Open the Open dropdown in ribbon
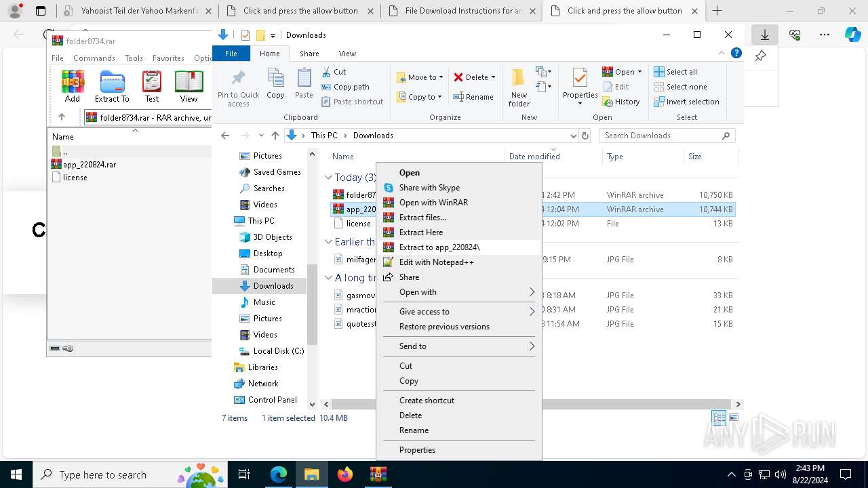This screenshot has height=488, width=868. tap(622, 72)
